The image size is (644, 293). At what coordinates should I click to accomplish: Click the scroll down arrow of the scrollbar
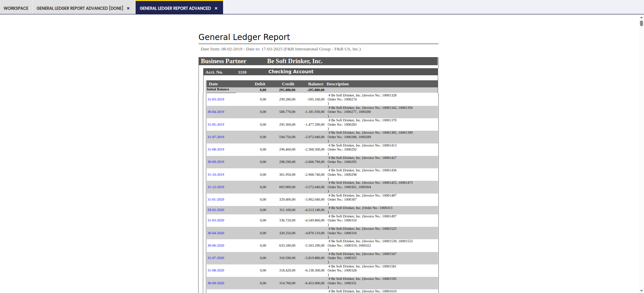(x=641, y=291)
